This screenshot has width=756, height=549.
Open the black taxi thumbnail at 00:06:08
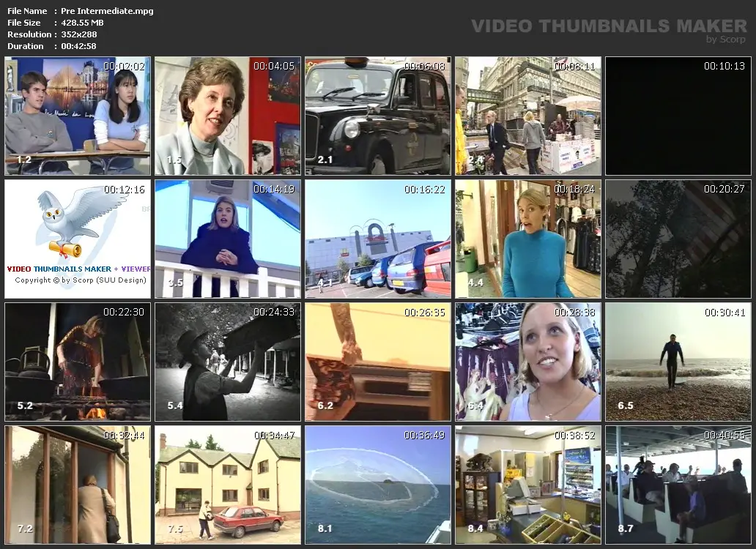coord(378,116)
